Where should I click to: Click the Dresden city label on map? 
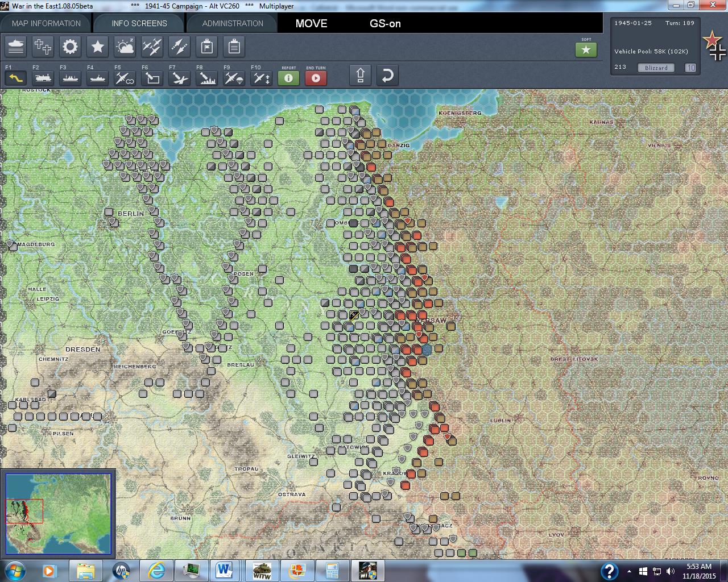tap(83, 350)
